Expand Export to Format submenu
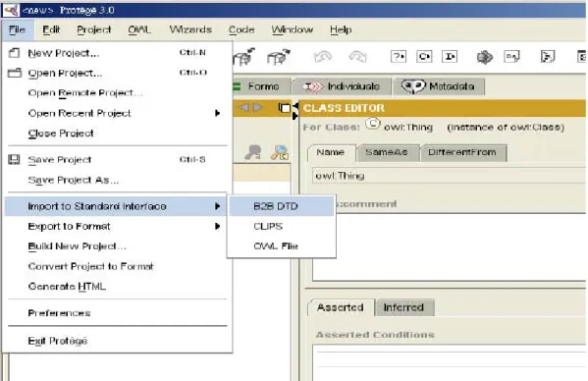This screenshot has width=588, height=381. 116,226
